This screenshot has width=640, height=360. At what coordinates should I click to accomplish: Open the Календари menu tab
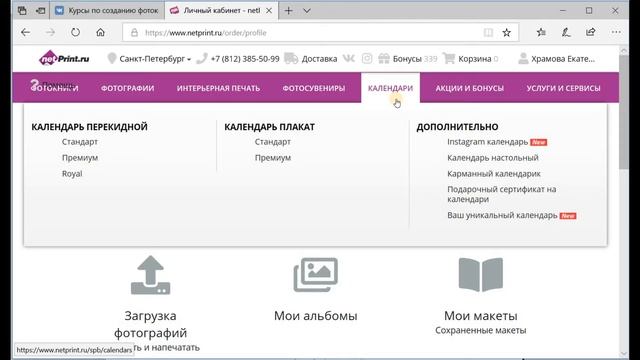click(x=391, y=88)
